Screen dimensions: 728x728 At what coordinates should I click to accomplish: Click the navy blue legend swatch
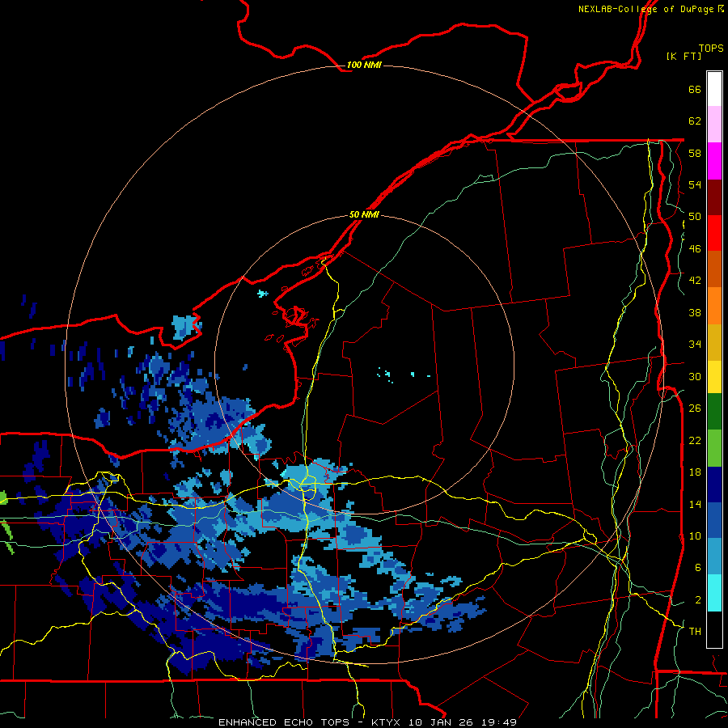tap(714, 485)
